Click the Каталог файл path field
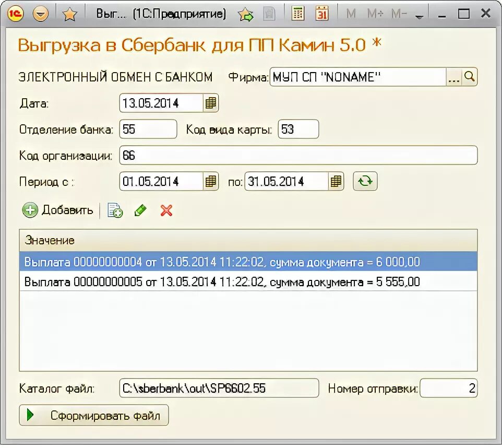This screenshot has height=448, width=502. tap(219, 388)
